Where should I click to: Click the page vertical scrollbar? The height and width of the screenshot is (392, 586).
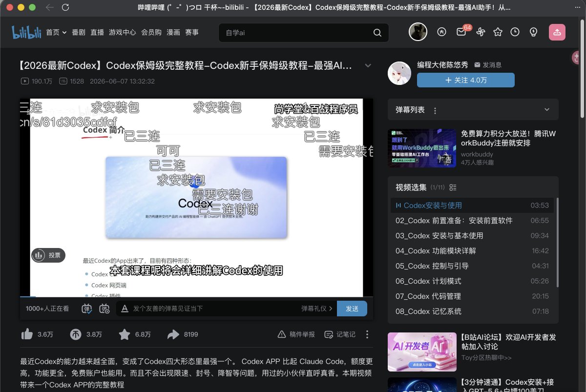click(582, 68)
